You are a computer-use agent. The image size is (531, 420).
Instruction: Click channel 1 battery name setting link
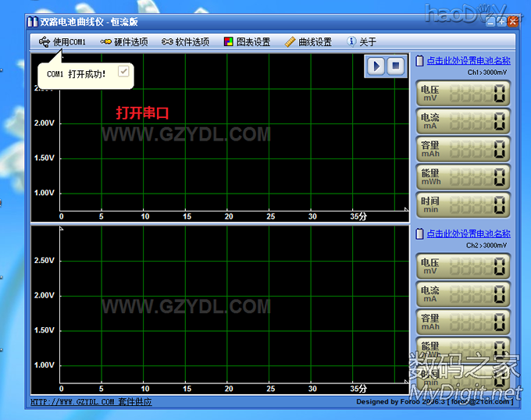point(468,60)
